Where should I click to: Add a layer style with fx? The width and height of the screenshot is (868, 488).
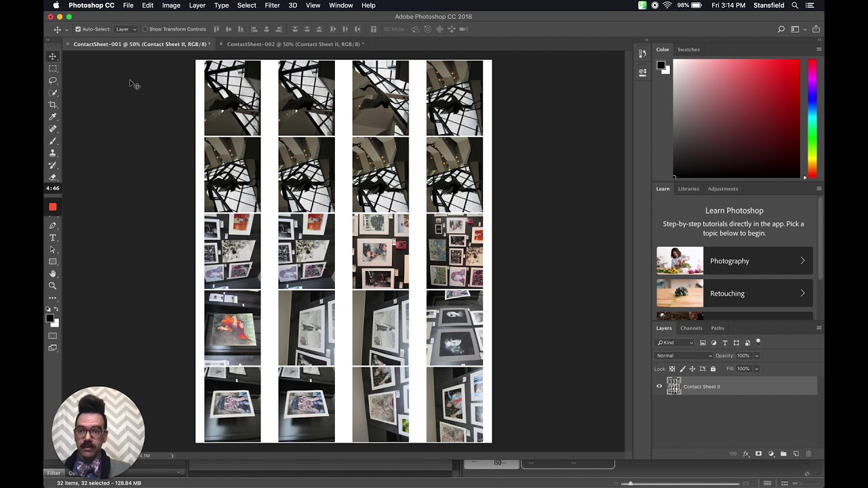747,454
